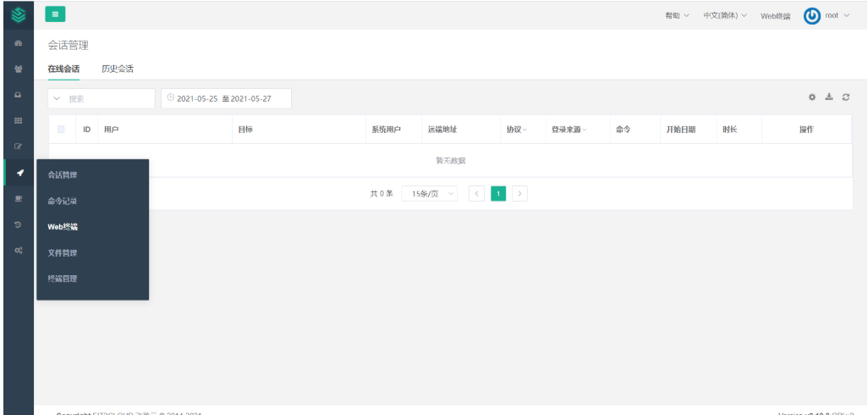This screenshot has height=415, width=868.
Task: Open the 登录来源 column filter
Action: [x=569, y=130]
